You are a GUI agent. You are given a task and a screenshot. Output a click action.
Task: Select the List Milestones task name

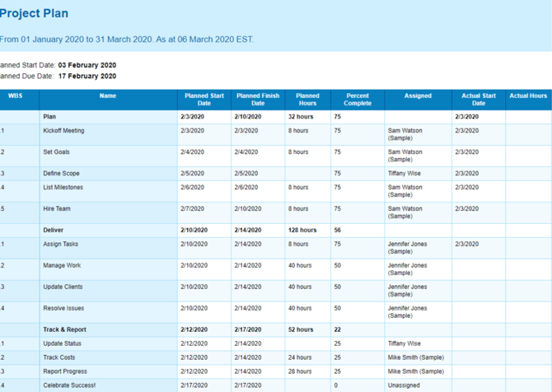click(x=63, y=187)
